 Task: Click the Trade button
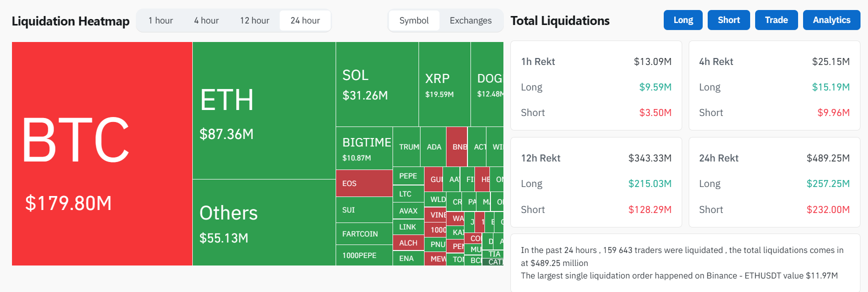click(777, 20)
